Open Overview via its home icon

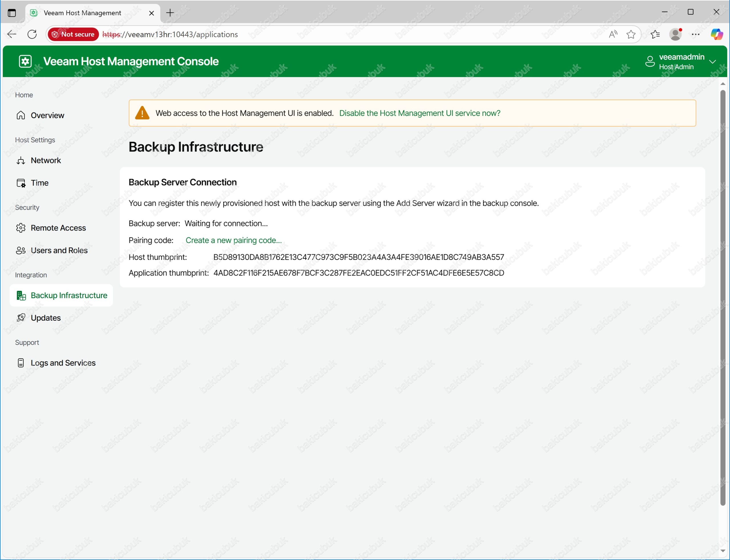(21, 115)
